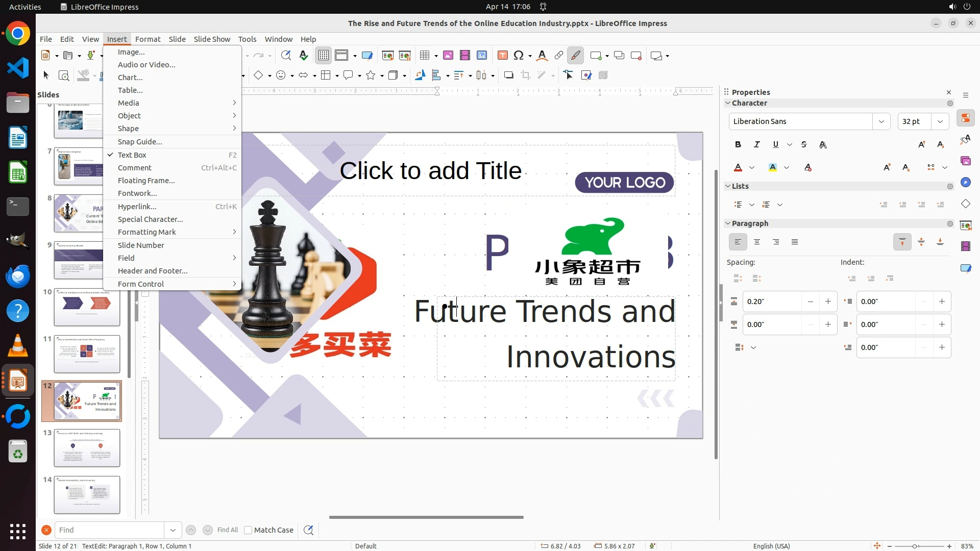Click the Bold icon in Character panel
The height and width of the screenshot is (551, 980).
click(738, 144)
